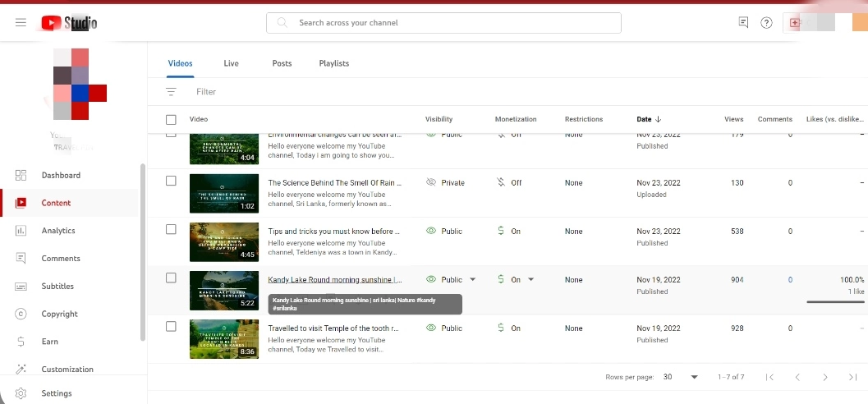The image size is (868, 404).
Task: Expand visibility dropdown for Kandy Lake video
Action: (472, 279)
